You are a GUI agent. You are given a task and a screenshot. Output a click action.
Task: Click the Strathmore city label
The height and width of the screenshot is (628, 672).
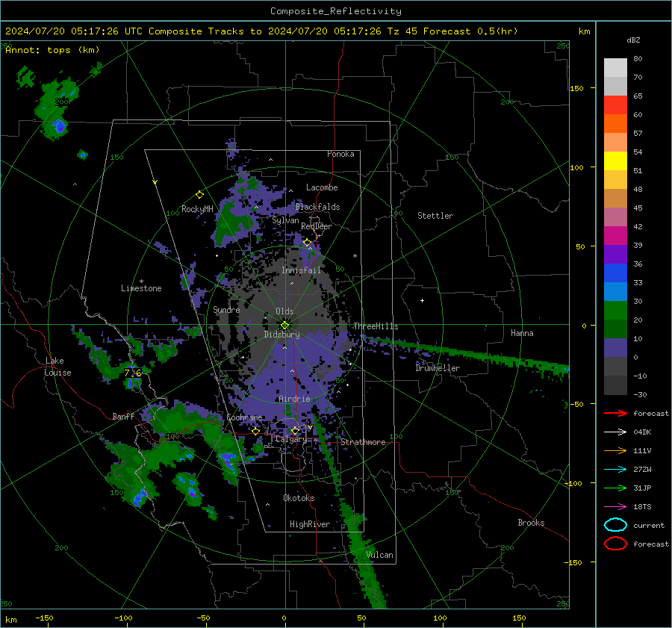point(363,442)
